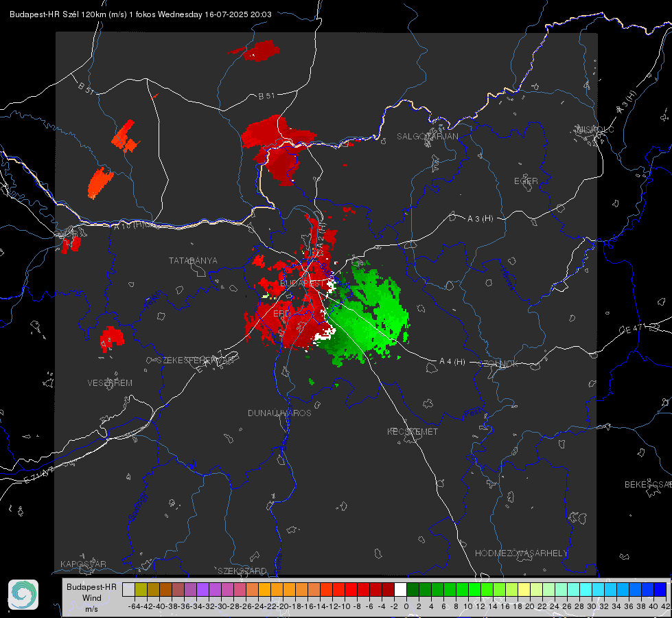The width and height of the screenshot is (672, 618).
Task: Click the KECSKEMÉT city label
Action: click(x=413, y=432)
